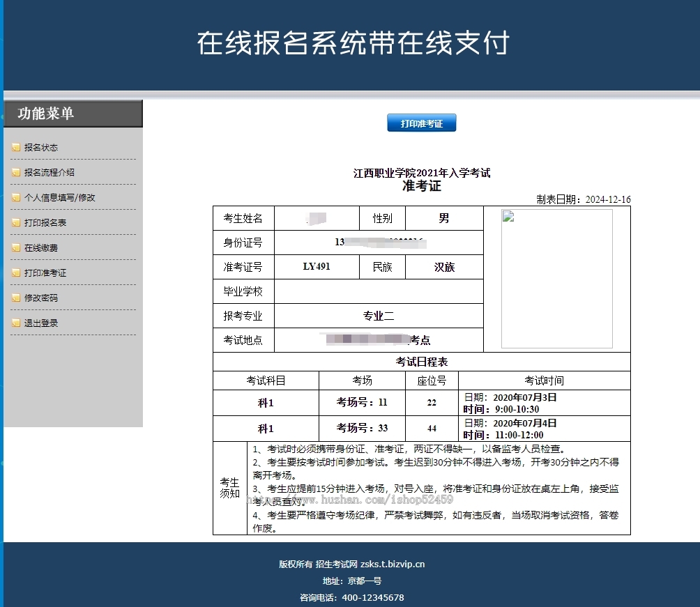
Task: Click the 2020年07月3日 exam date
Action: click(525, 397)
